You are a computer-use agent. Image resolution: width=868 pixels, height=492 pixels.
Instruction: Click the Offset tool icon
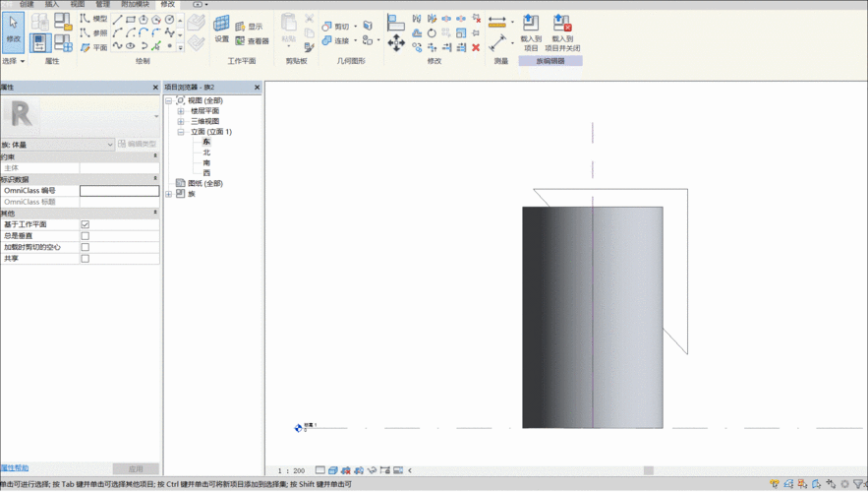coord(417,33)
